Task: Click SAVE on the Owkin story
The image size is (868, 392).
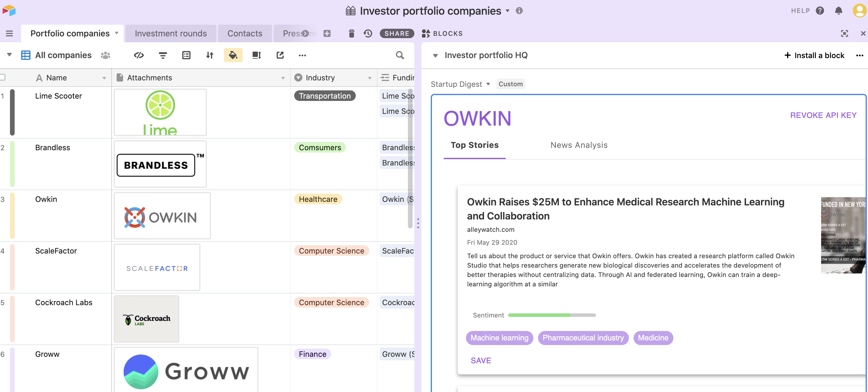Action: (x=481, y=360)
